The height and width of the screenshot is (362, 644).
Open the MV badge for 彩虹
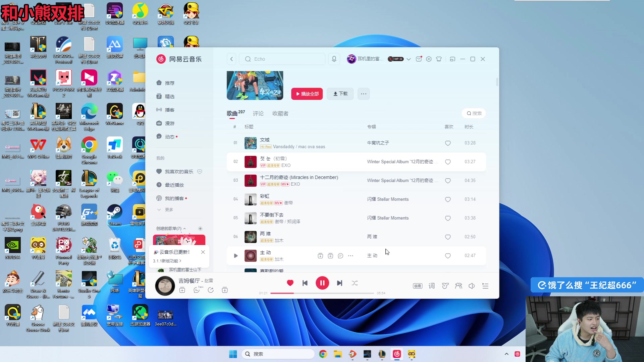(278, 203)
